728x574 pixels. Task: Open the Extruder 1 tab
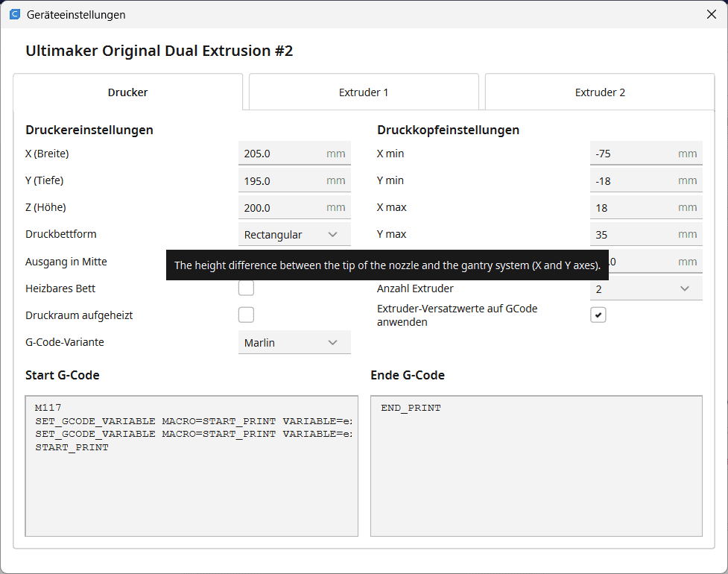[364, 92]
